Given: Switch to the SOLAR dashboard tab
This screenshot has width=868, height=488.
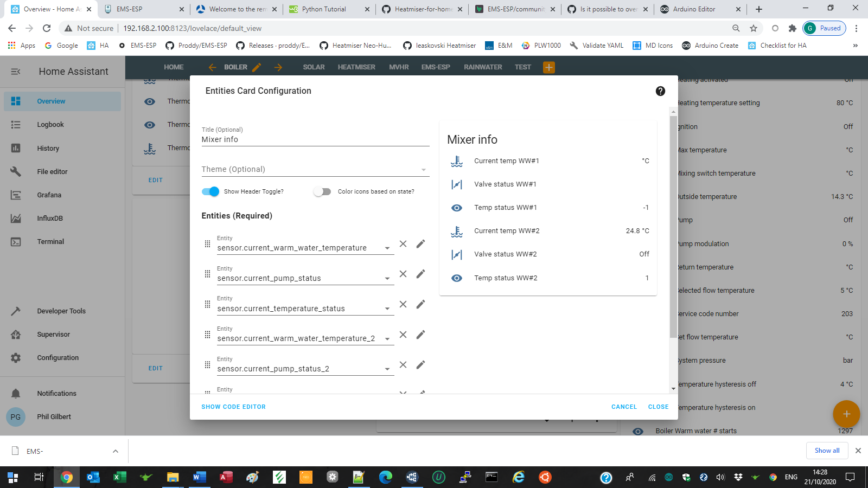Looking at the screenshot, I should (314, 67).
